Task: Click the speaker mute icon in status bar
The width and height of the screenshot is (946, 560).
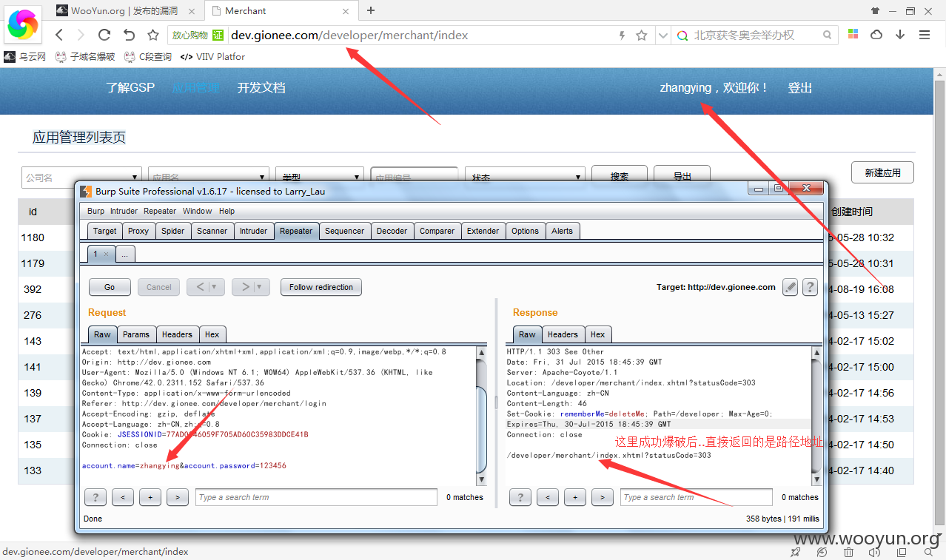Action: coord(875,552)
